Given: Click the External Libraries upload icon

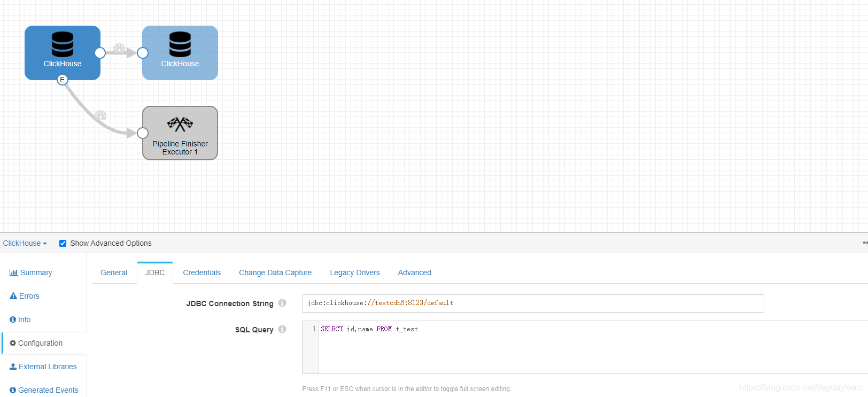Looking at the screenshot, I should [13, 367].
